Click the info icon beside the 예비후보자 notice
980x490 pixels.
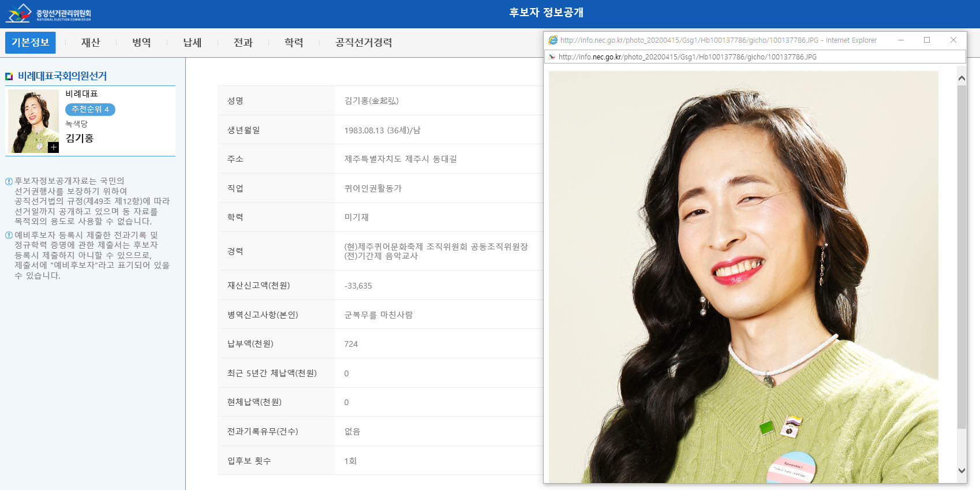(9, 235)
